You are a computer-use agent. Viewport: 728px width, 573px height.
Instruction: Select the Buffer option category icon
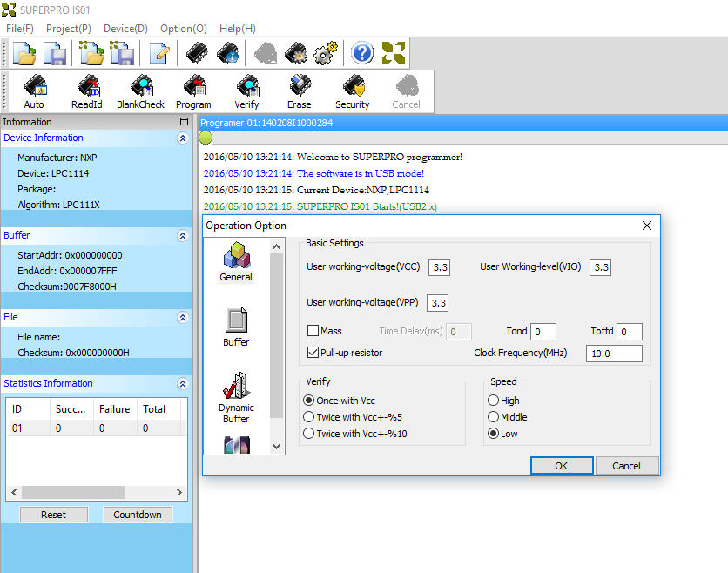[236, 327]
